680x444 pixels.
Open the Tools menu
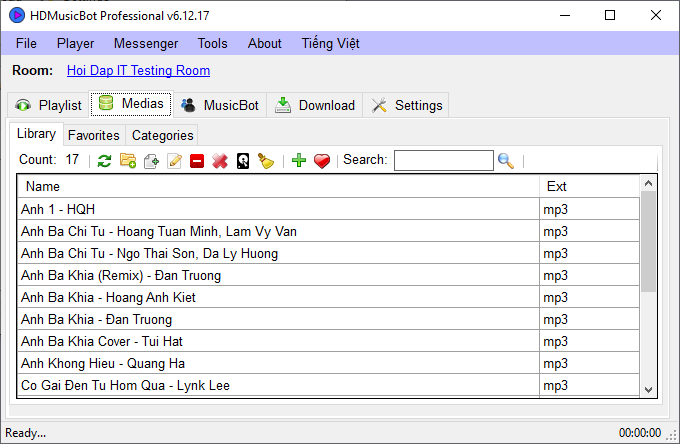tap(212, 43)
